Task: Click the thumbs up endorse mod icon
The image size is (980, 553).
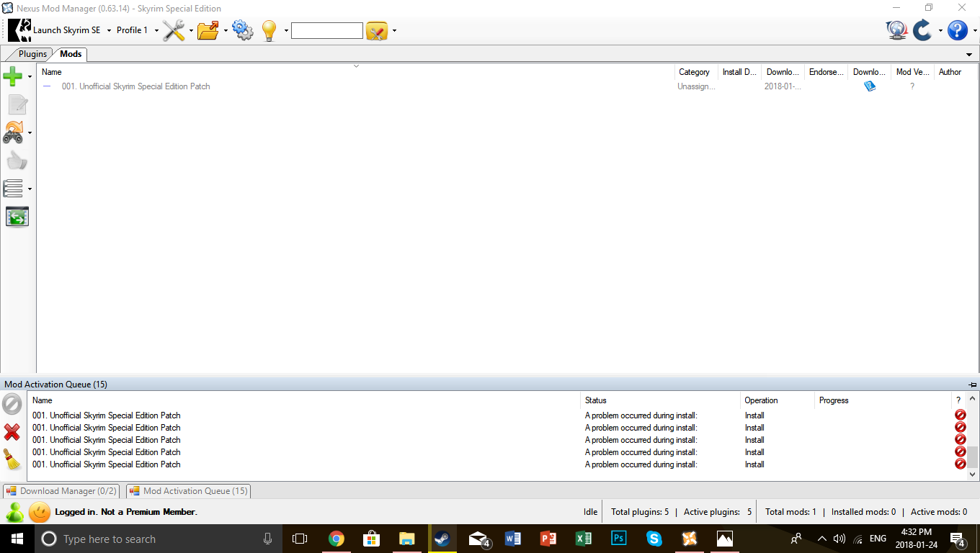Action: [x=17, y=161]
